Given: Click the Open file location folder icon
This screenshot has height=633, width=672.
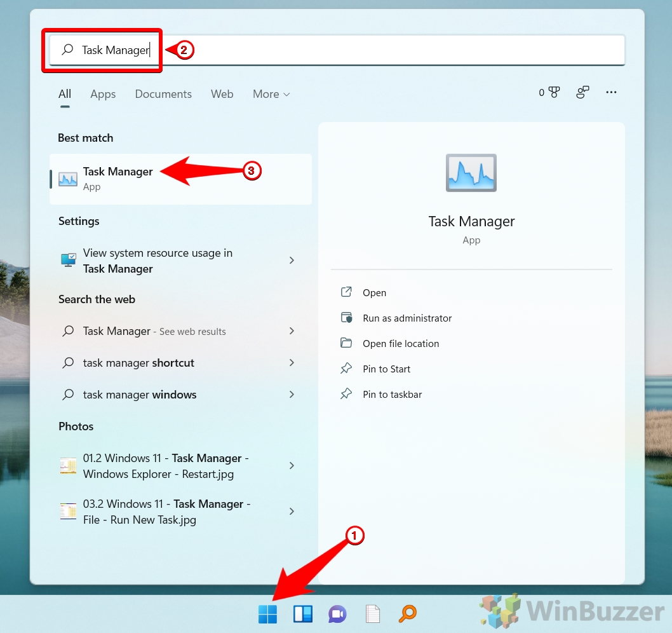Looking at the screenshot, I should tap(346, 343).
